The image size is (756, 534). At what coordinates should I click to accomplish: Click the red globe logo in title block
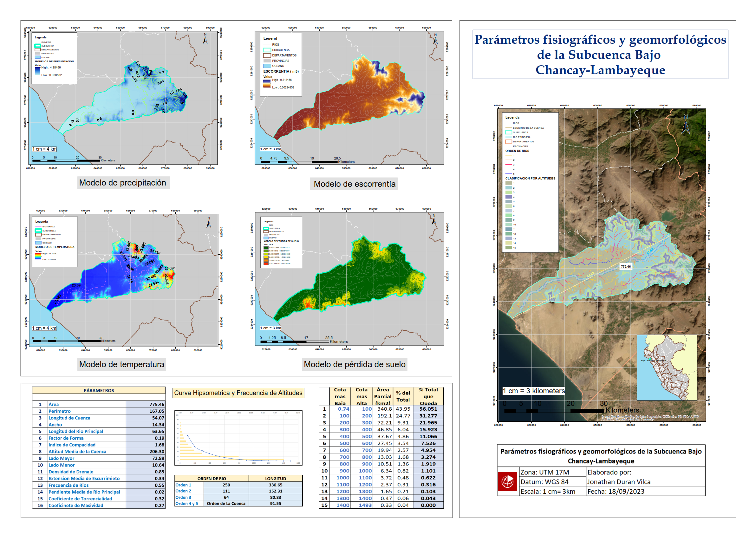[507, 482]
